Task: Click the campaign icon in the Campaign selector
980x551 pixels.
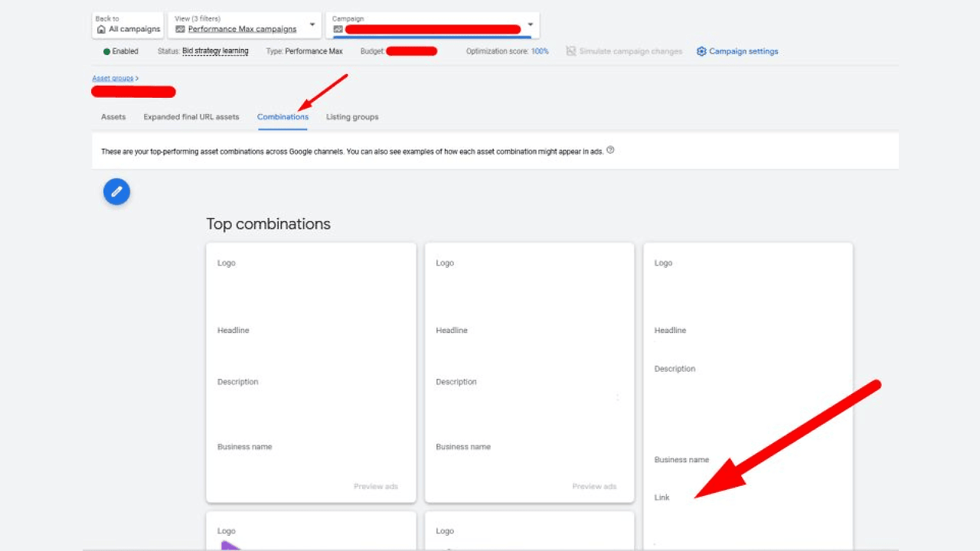Action: pos(338,29)
